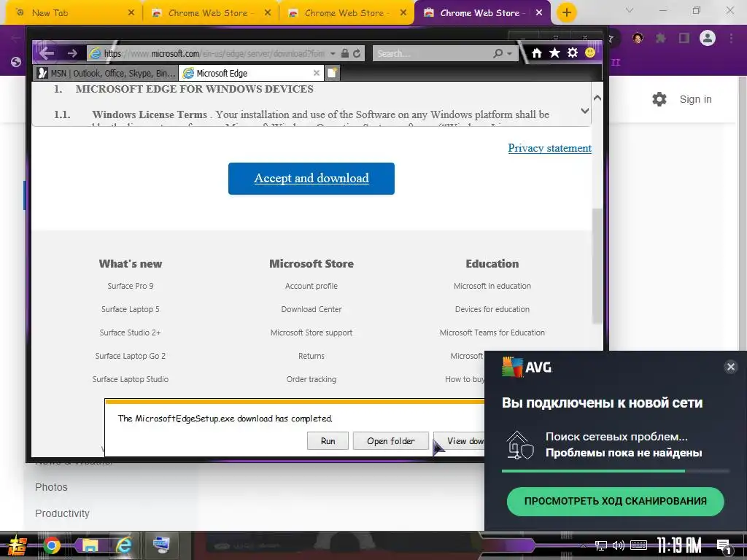Select Photos category in Chrome Web Store
747x560 pixels.
[52, 487]
